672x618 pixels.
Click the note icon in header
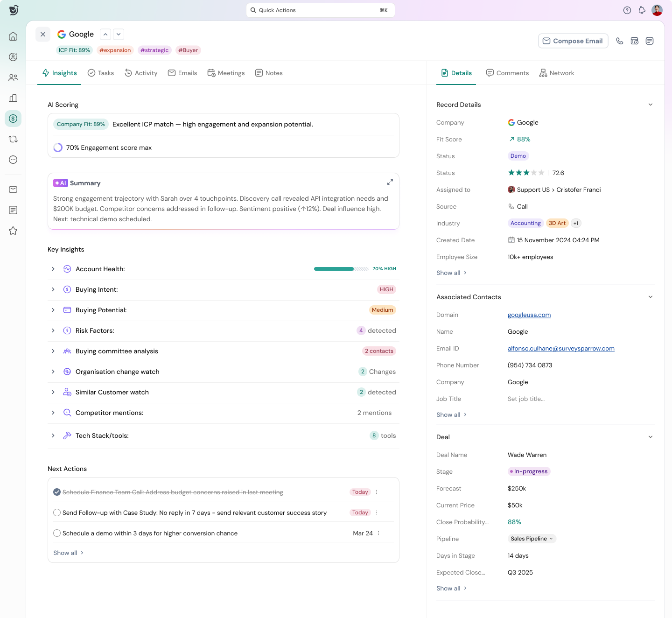click(x=650, y=41)
